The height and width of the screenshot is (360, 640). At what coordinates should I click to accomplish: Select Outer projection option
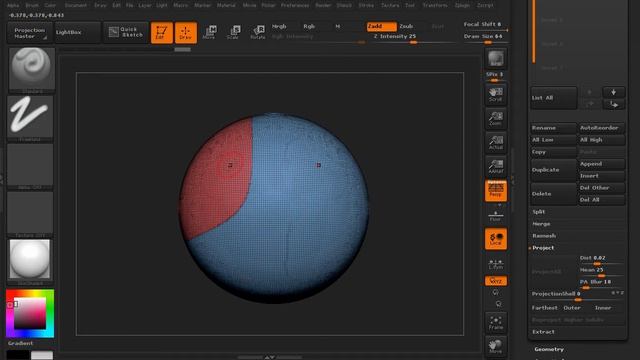[572, 308]
